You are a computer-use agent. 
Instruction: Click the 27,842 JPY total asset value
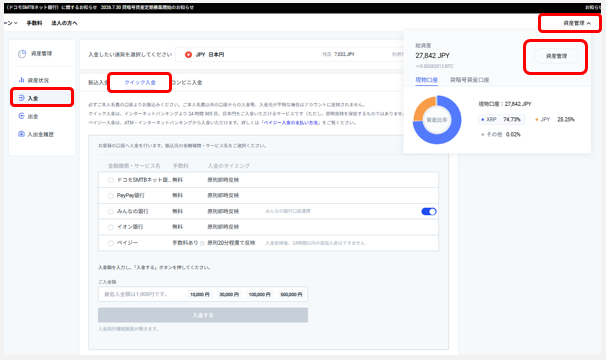[x=432, y=56]
